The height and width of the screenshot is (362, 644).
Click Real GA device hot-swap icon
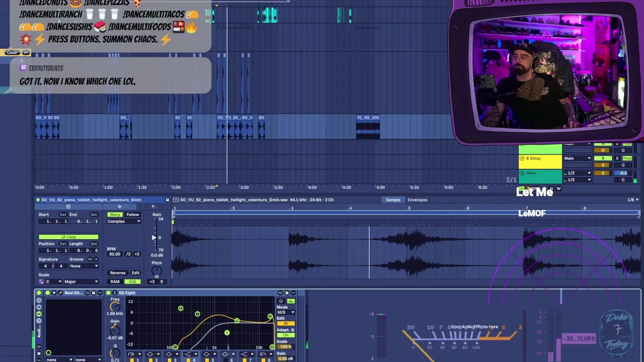pos(87,293)
